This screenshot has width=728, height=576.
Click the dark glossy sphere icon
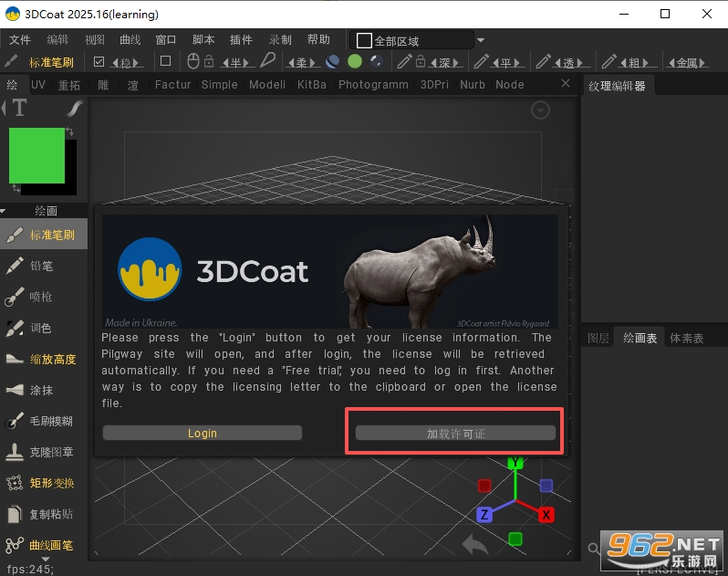pos(376,61)
